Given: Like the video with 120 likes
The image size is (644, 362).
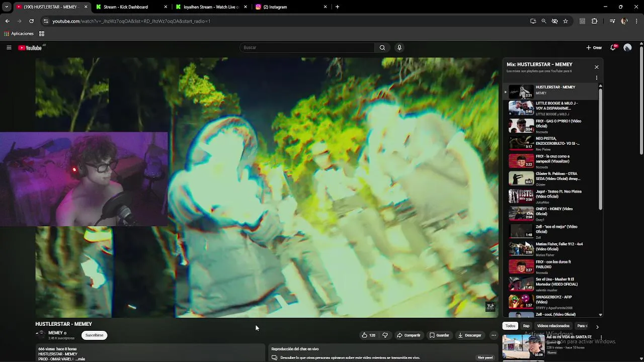Looking at the screenshot, I should click(x=369, y=335).
